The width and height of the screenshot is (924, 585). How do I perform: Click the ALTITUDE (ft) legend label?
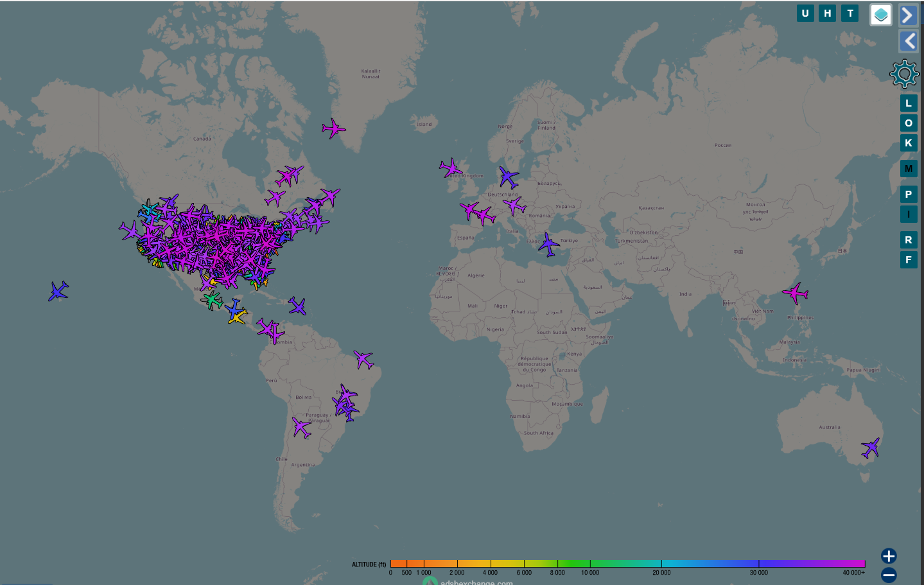click(x=369, y=564)
